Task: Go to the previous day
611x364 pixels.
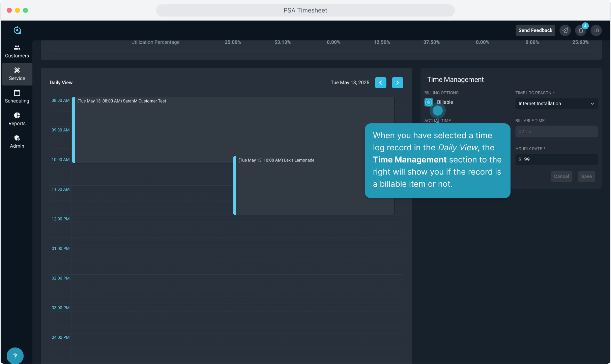Action: click(x=381, y=83)
